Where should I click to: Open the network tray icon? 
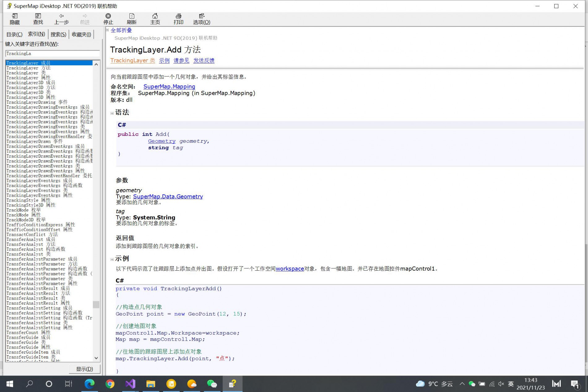coord(492,384)
